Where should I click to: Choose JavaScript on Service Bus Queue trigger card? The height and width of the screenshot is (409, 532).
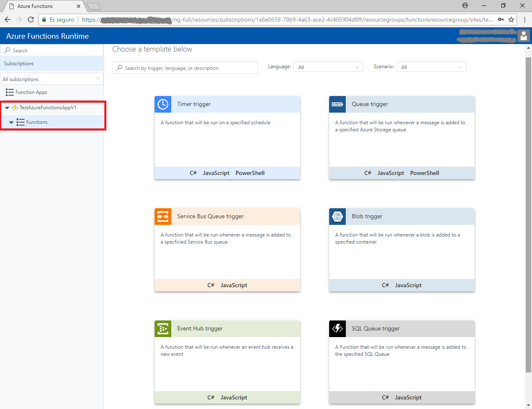pyautogui.click(x=234, y=285)
